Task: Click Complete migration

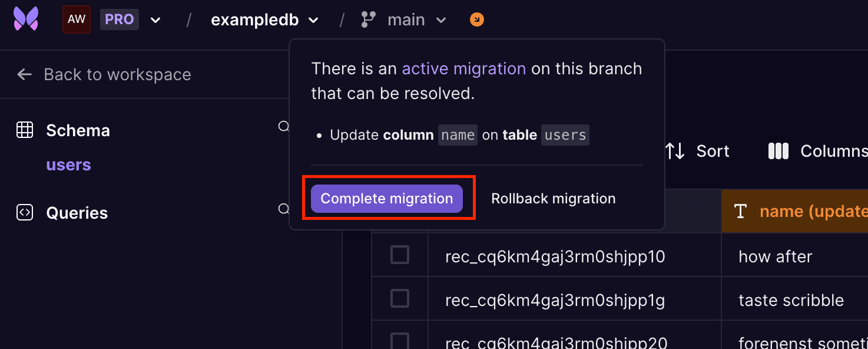Action: (x=386, y=198)
